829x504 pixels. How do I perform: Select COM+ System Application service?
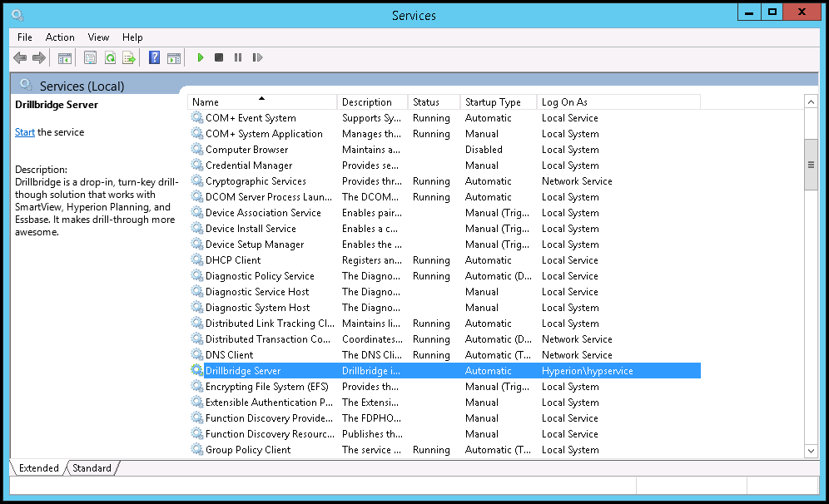[x=264, y=134]
